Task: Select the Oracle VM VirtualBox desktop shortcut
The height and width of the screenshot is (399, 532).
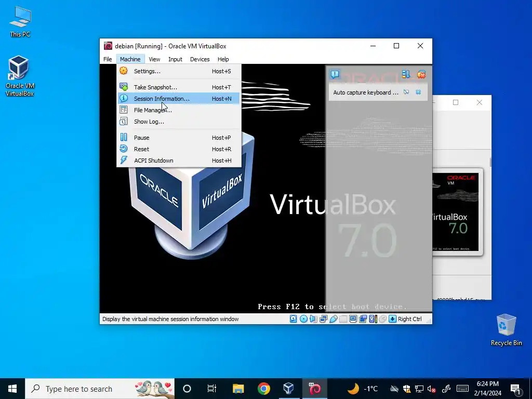Action: [x=19, y=76]
